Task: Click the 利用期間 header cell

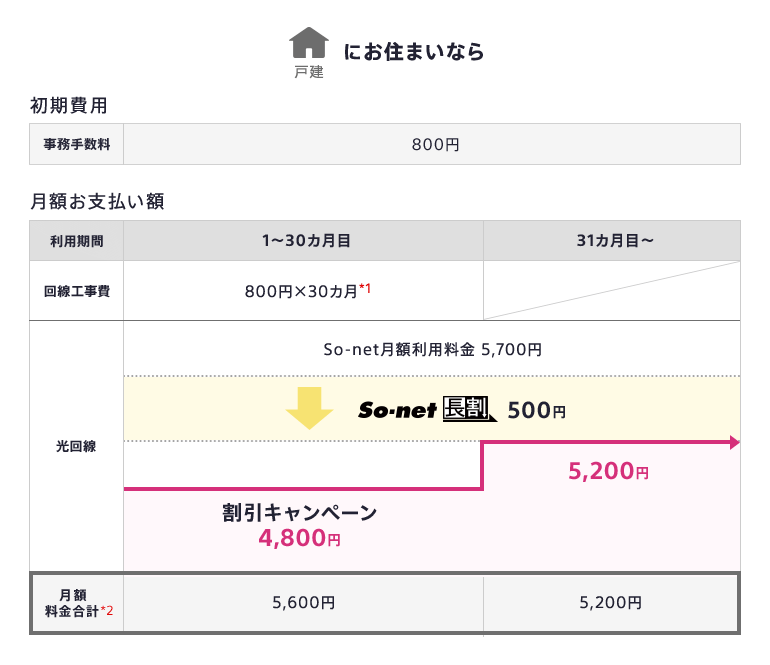Action: point(76,241)
